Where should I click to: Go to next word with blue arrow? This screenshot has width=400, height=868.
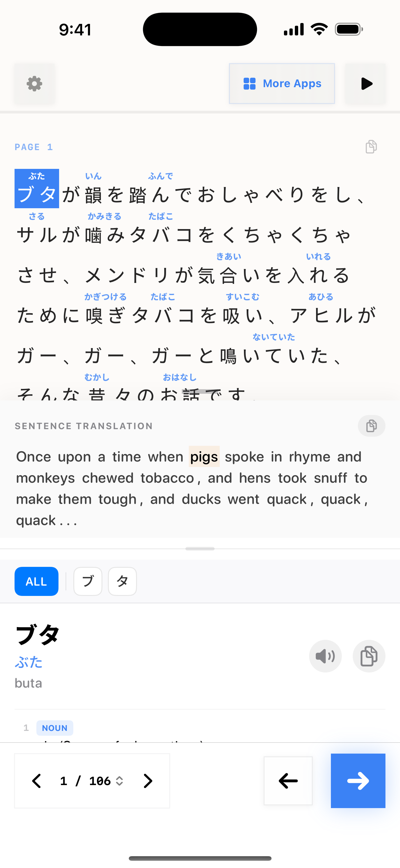(358, 781)
